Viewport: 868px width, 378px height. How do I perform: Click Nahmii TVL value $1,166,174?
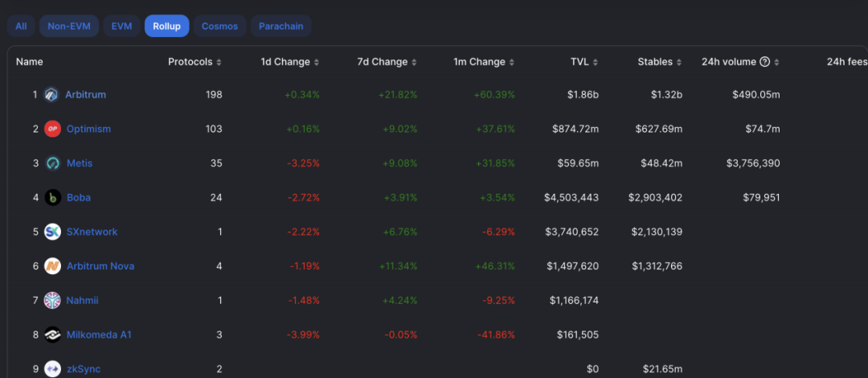574,301
